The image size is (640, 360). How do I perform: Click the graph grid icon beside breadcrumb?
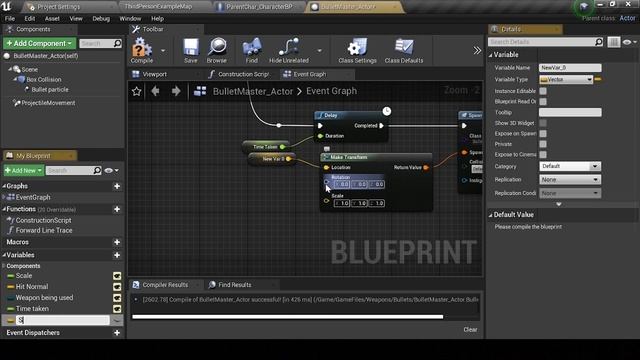coord(200,91)
